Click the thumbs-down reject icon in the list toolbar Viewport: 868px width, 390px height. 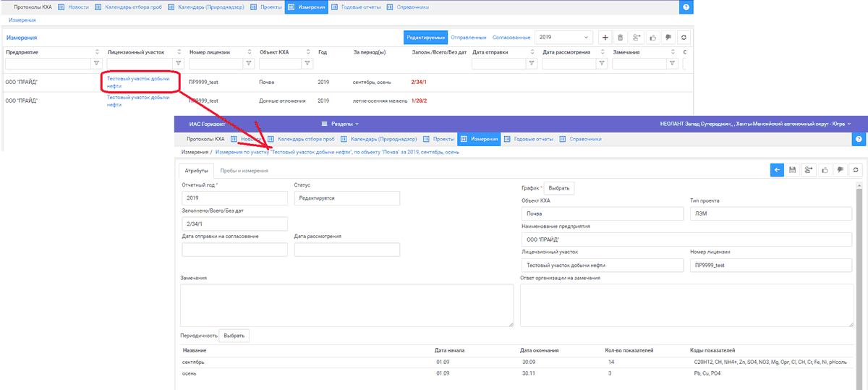(x=668, y=37)
